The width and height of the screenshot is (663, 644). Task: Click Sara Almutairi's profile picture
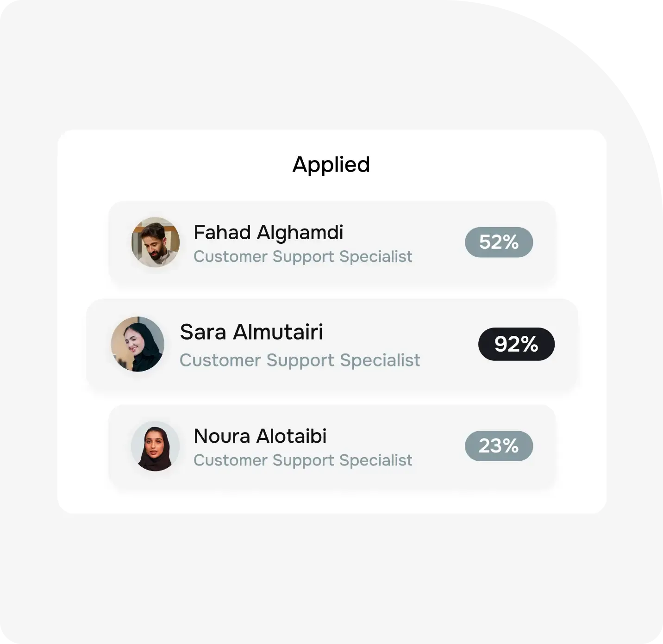(137, 343)
